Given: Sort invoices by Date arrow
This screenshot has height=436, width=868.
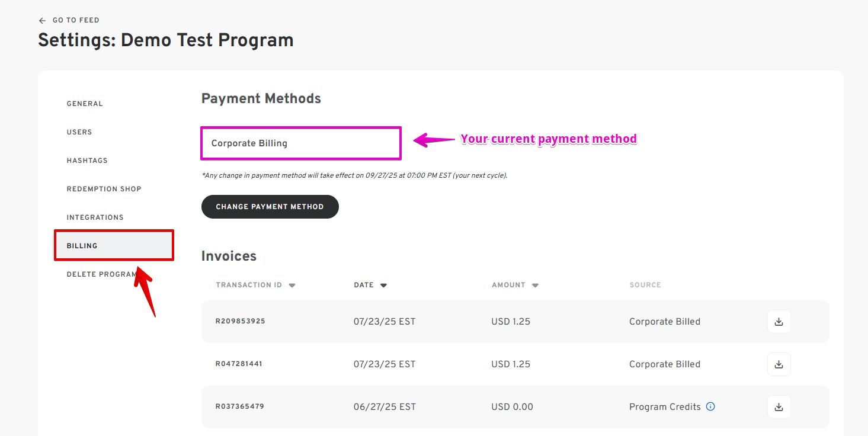Looking at the screenshot, I should click(383, 286).
